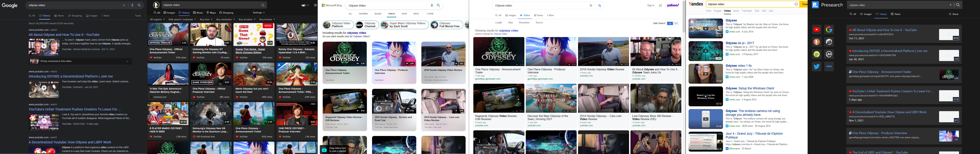This screenshot has width=980, height=154.
Task: Select Twitter provider icon in Presearch
Action: [816, 66]
